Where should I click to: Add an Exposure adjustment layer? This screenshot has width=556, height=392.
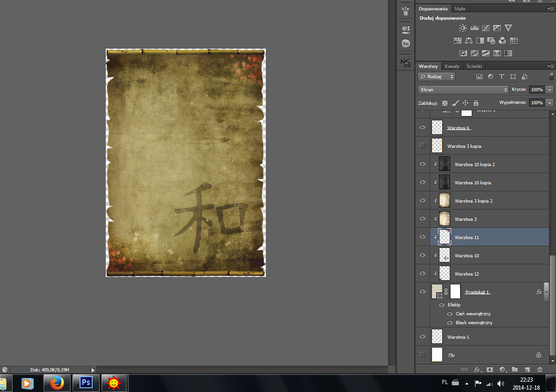497,28
